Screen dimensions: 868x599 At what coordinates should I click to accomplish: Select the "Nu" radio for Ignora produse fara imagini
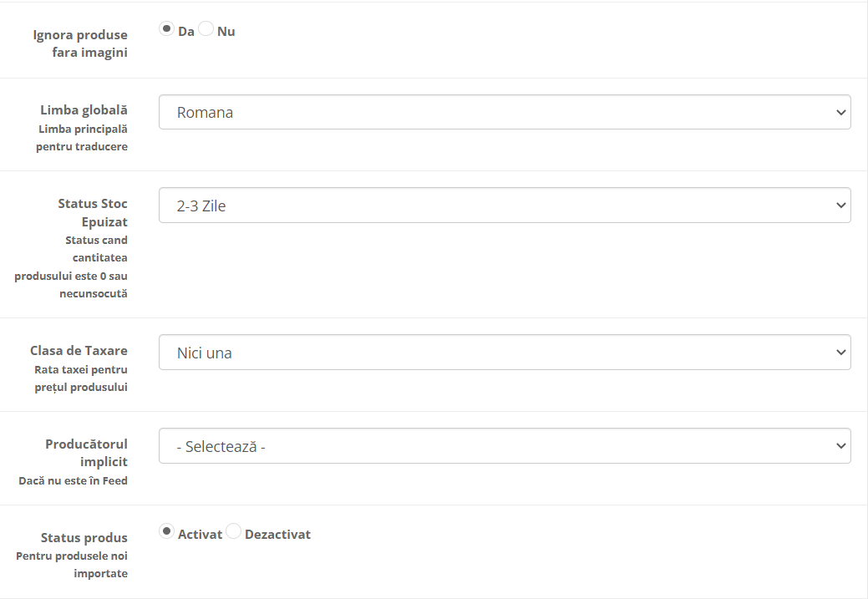[206, 30]
